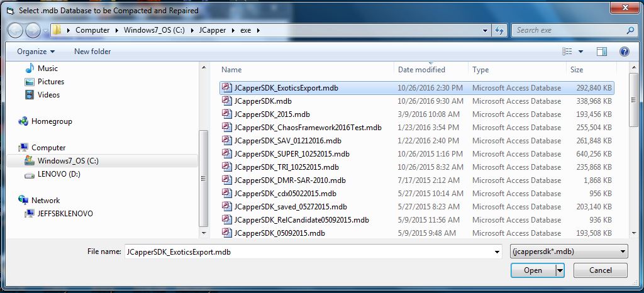
Task: Click the Homegroup globe icon
Action: [x=23, y=121]
